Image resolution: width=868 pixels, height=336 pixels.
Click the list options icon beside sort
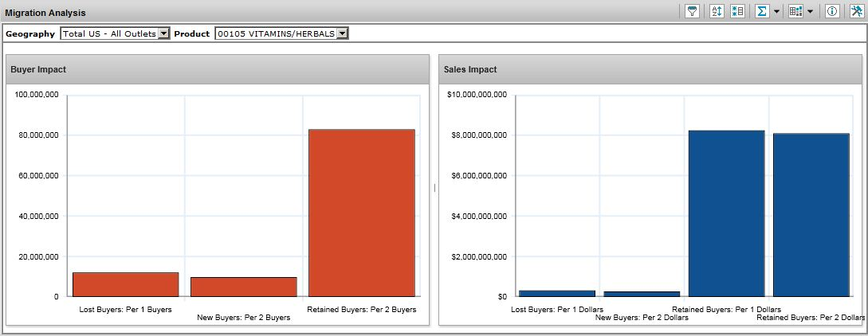pos(737,12)
